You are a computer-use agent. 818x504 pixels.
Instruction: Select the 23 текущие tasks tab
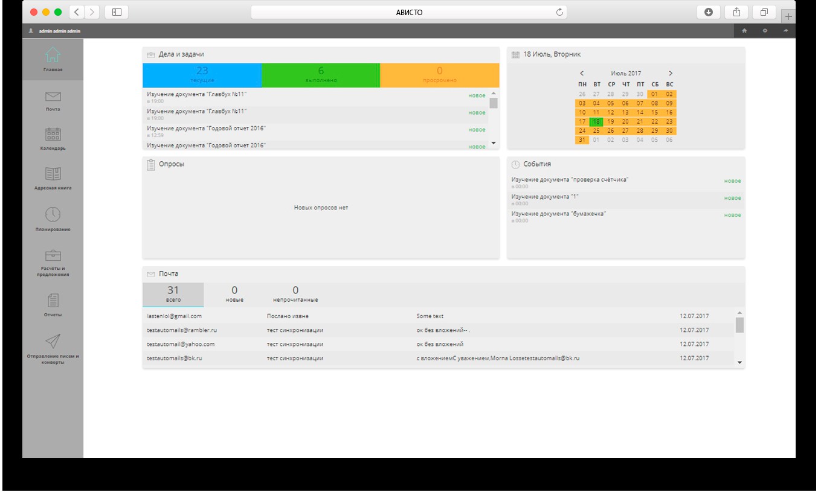click(x=202, y=75)
